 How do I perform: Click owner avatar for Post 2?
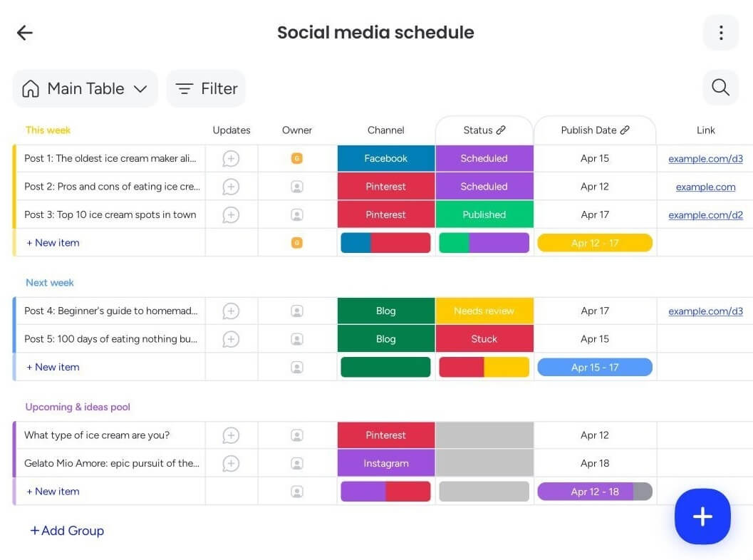tap(297, 187)
